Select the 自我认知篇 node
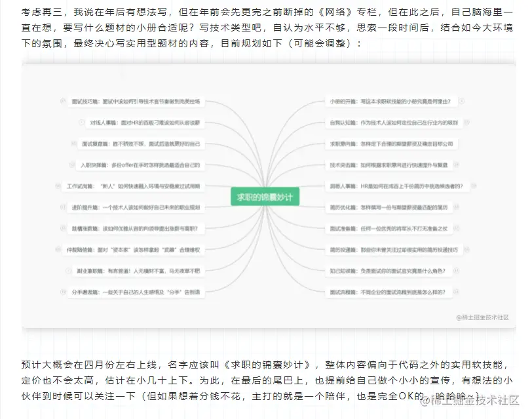The width and height of the screenshot is (532, 419). click(394, 123)
